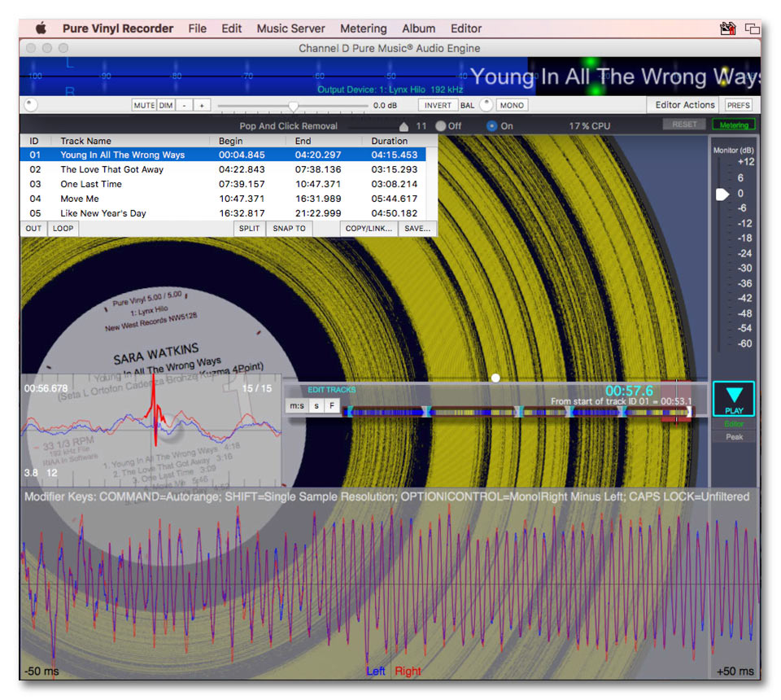
Task: Click the main volume slider thumb
Action: 294,106
